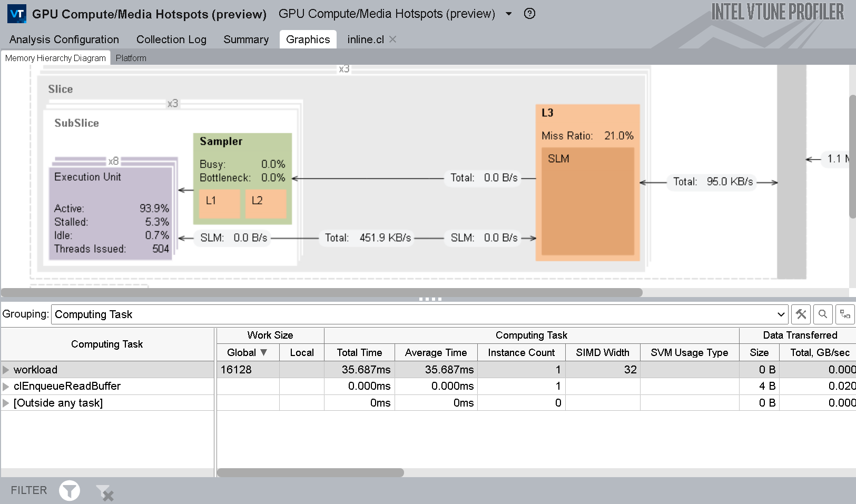Screen dimensions: 856x504
Task: Click the search magnifier icon
Action: point(823,314)
